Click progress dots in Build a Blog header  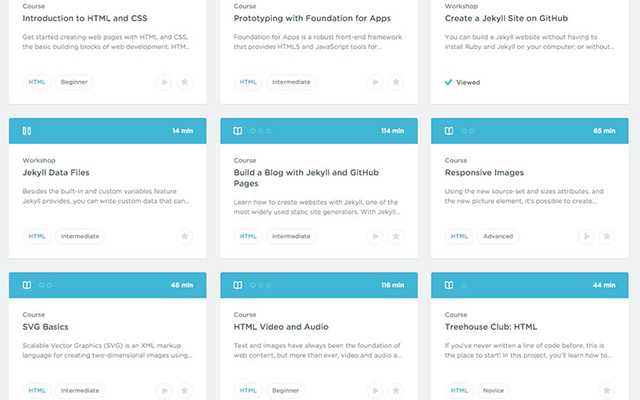coord(260,131)
